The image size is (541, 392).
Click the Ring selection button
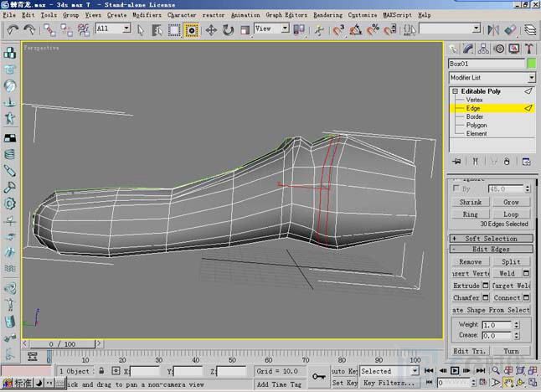[471, 214]
